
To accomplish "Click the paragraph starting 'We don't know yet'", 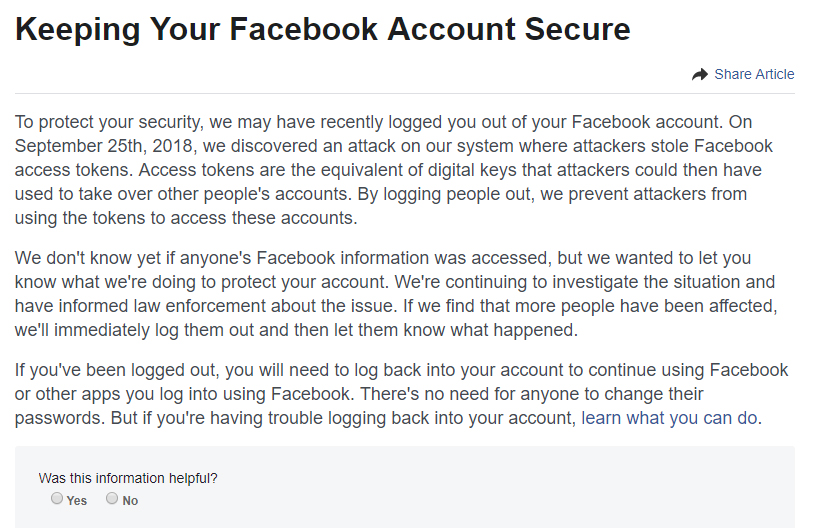I will tap(396, 294).
